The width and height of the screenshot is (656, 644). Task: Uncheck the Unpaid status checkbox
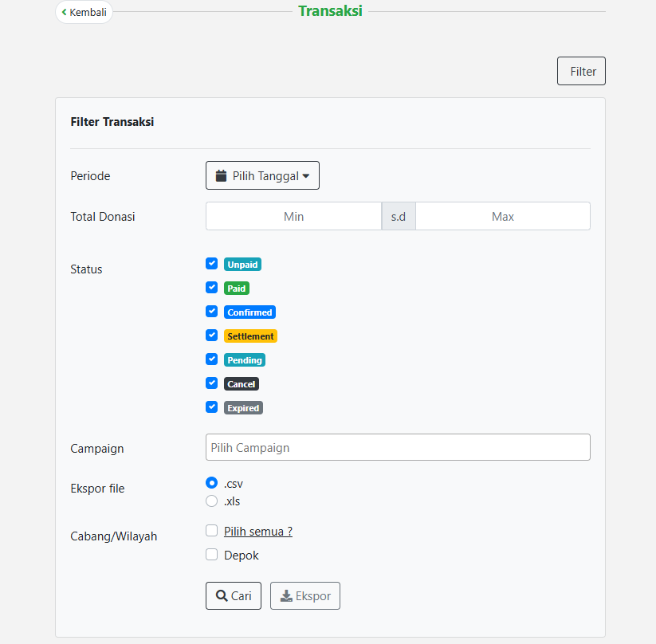pos(211,264)
